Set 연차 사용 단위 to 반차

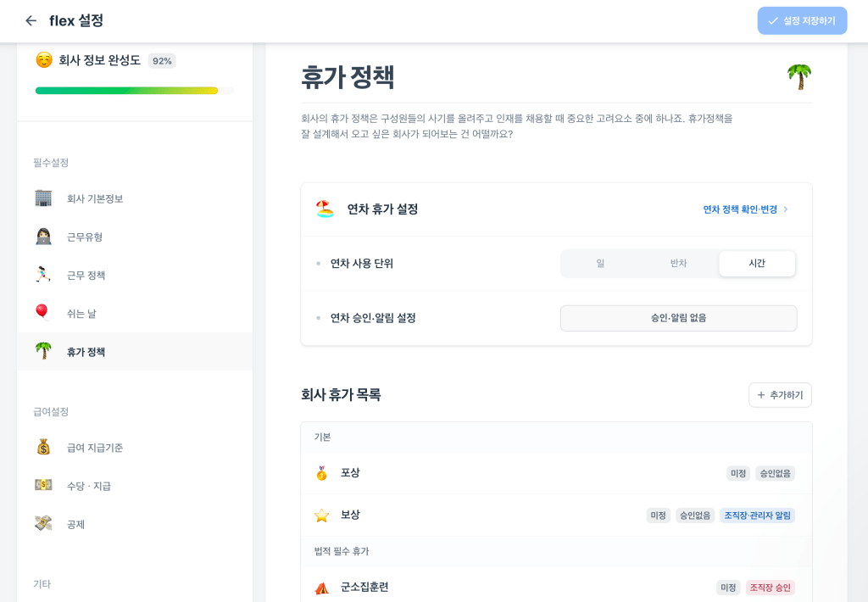pos(678,263)
